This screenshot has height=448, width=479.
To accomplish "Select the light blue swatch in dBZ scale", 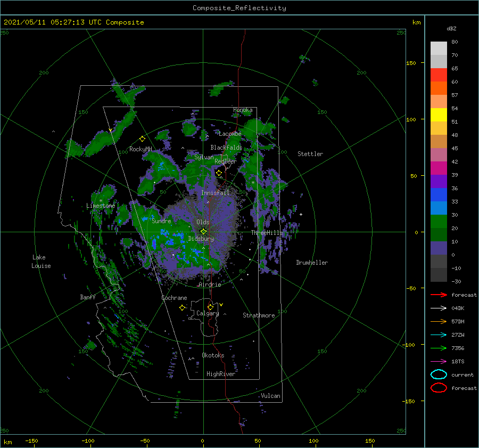I will 439,208.
